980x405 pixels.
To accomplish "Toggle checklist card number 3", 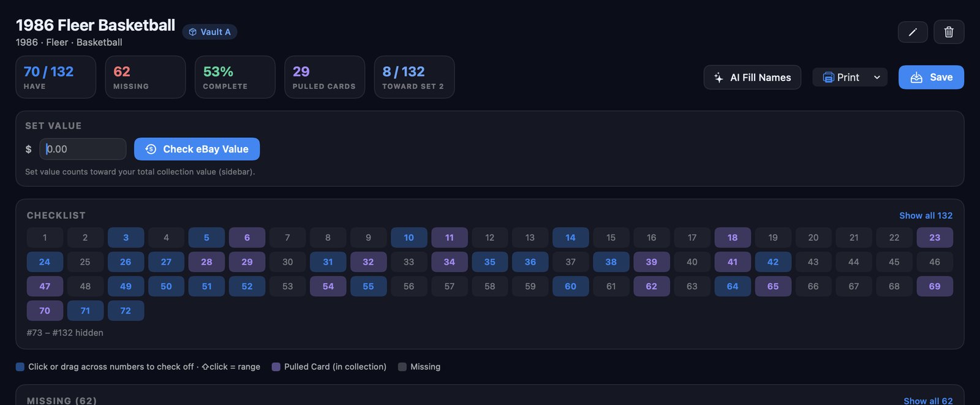I will click(x=126, y=237).
